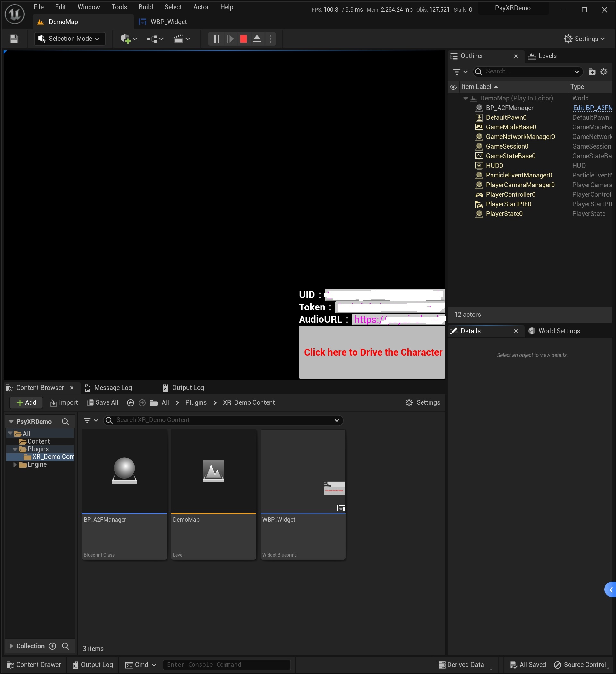The image size is (616, 674).
Task: Click here to Drive the Character button
Action: pyautogui.click(x=372, y=352)
